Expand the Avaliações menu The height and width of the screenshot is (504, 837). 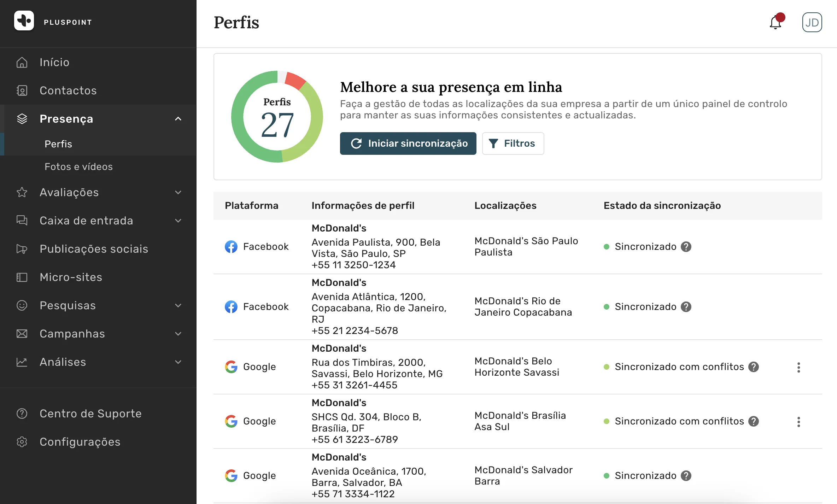178,192
